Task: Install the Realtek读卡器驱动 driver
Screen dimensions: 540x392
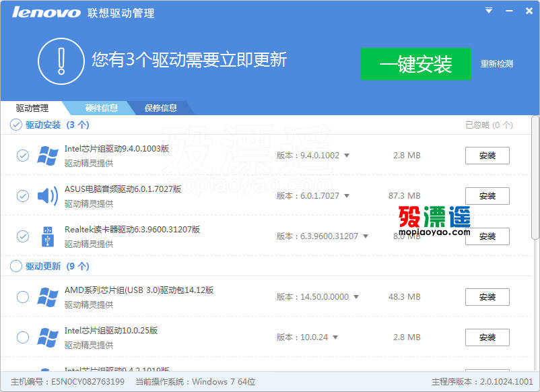Action: tap(487, 236)
